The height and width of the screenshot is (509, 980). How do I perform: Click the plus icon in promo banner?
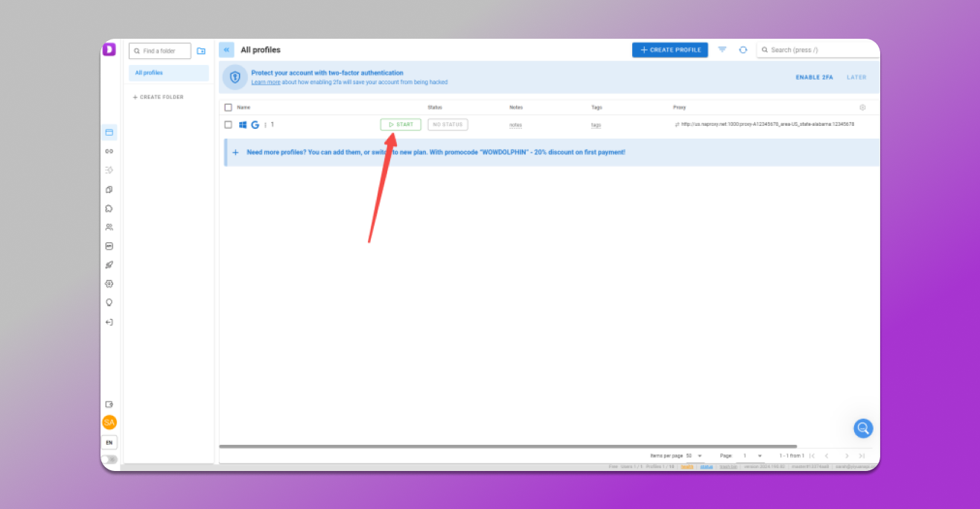[x=236, y=152]
